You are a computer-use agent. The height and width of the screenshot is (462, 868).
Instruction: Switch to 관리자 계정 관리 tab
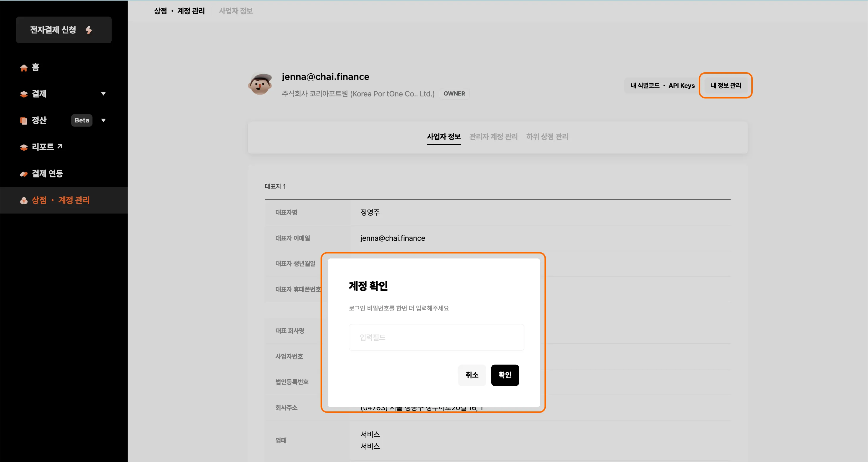pos(493,137)
